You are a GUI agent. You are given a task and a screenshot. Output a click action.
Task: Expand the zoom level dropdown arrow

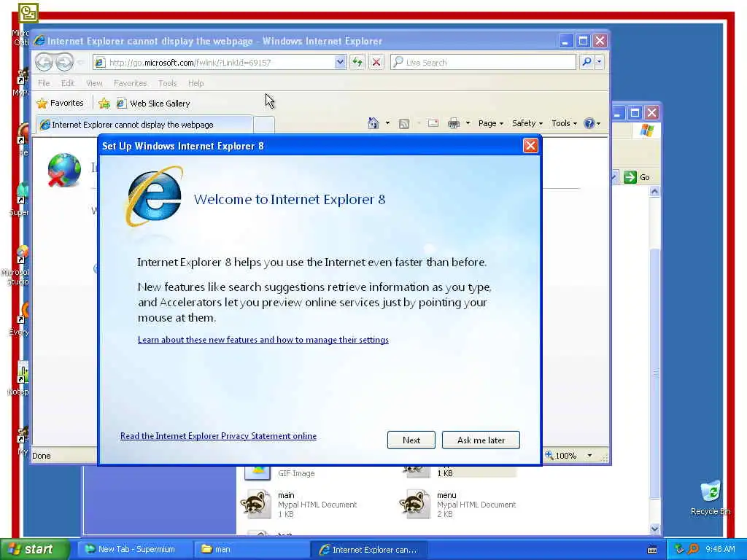(x=589, y=456)
